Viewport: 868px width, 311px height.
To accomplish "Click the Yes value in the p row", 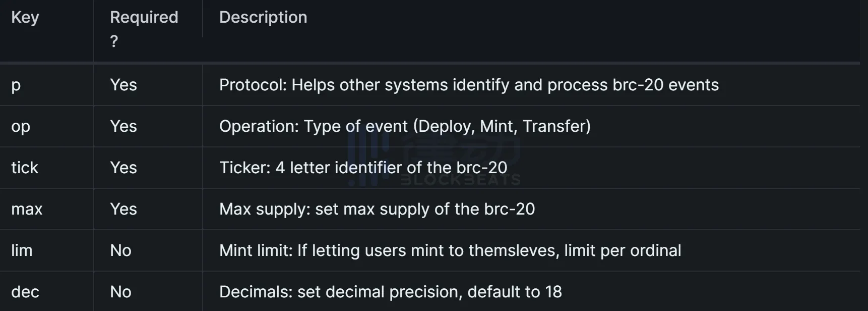I will [x=123, y=85].
